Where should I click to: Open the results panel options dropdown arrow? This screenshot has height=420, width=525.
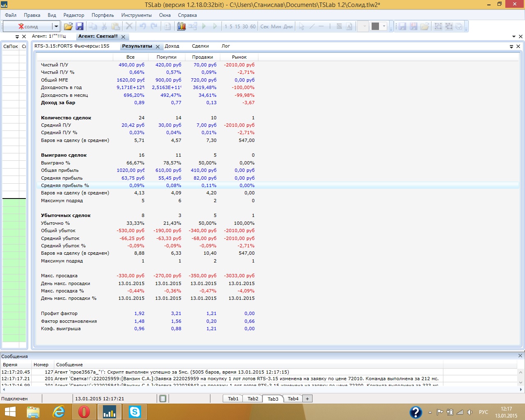pos(511,46)
